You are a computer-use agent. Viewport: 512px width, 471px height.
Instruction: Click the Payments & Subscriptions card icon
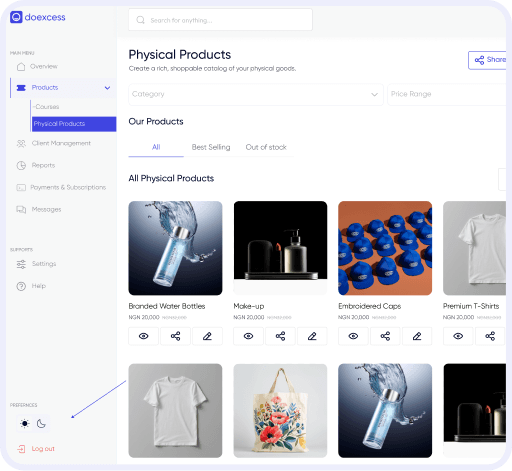[x=21, y=187]
